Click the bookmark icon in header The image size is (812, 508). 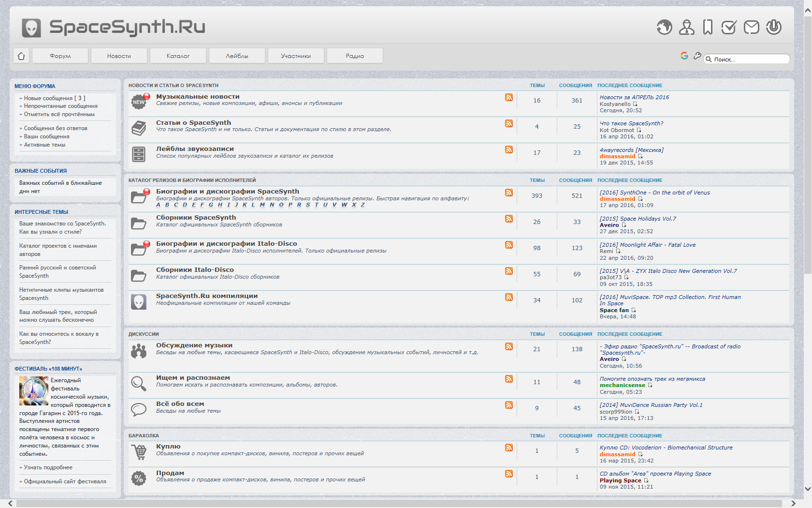pos(708,27)
